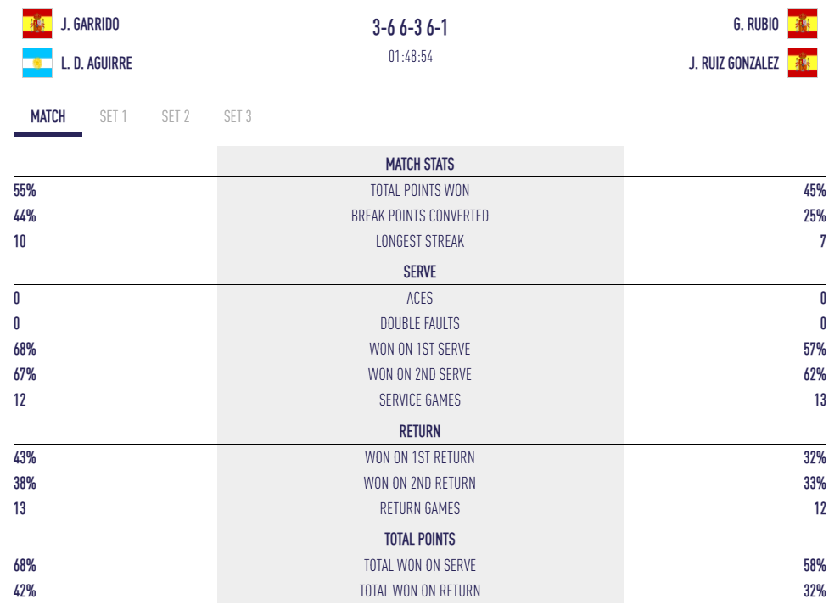Click the TOTAL POINTS section header

pyautogui.click(x=420, y=539)
